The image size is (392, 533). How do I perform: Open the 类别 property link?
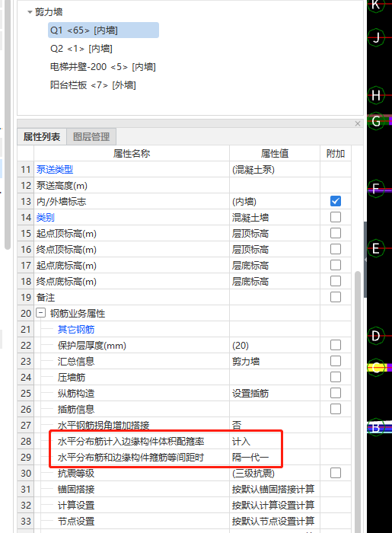pyautogui.click(x=46, y=217)
